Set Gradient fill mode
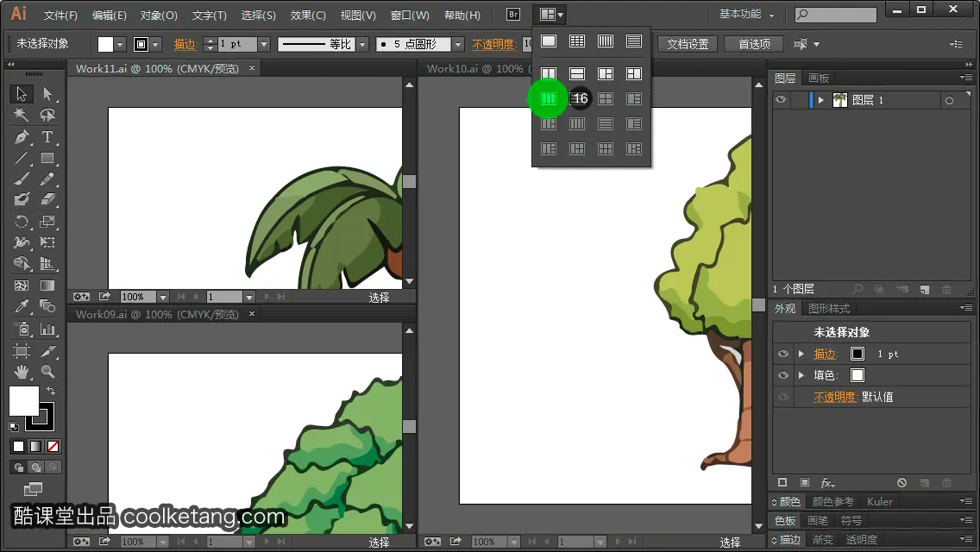 35,447
